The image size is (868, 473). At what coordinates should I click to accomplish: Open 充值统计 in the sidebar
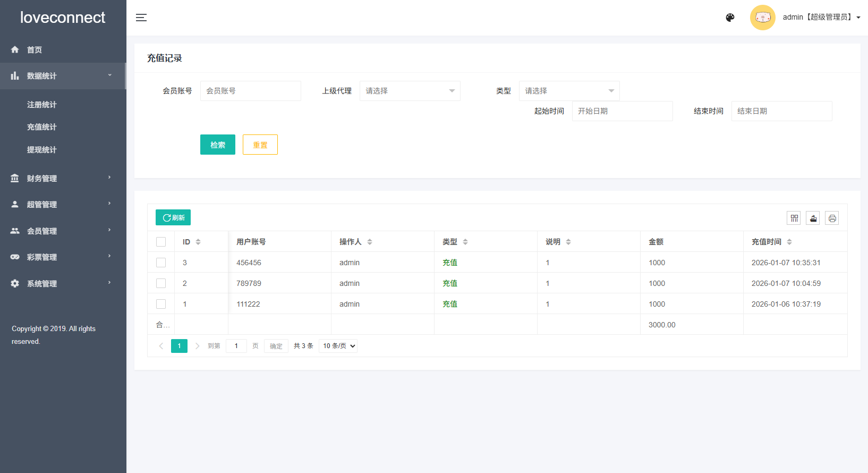pos(42,127)
